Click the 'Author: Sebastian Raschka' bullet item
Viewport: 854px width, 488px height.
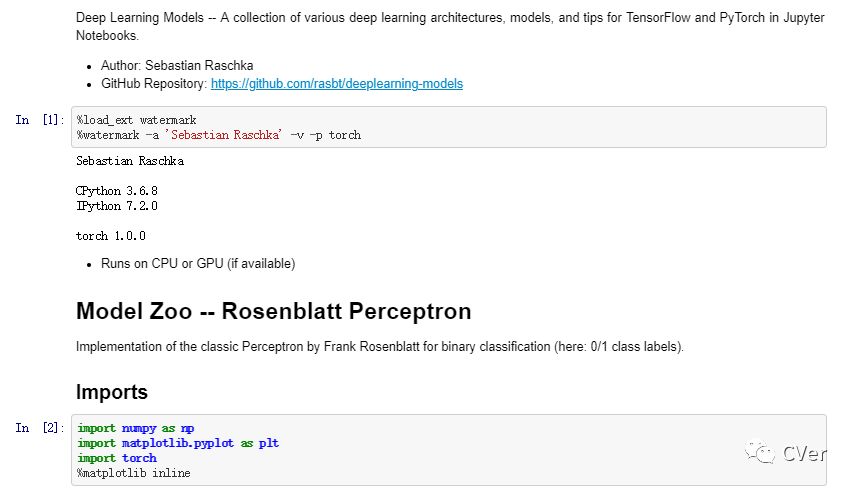click(177, 66)
